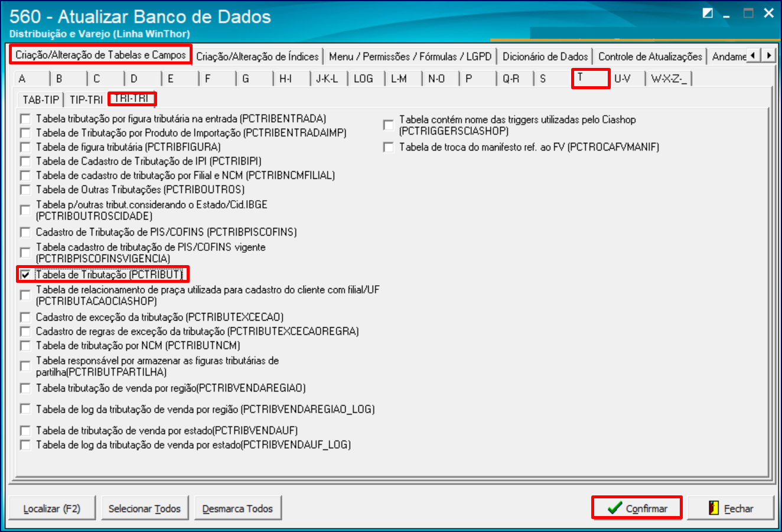Check PCTRIGGERSCIASHOP table checkbox
Viewport: 782px width, 532px height.
click(389, 125)
